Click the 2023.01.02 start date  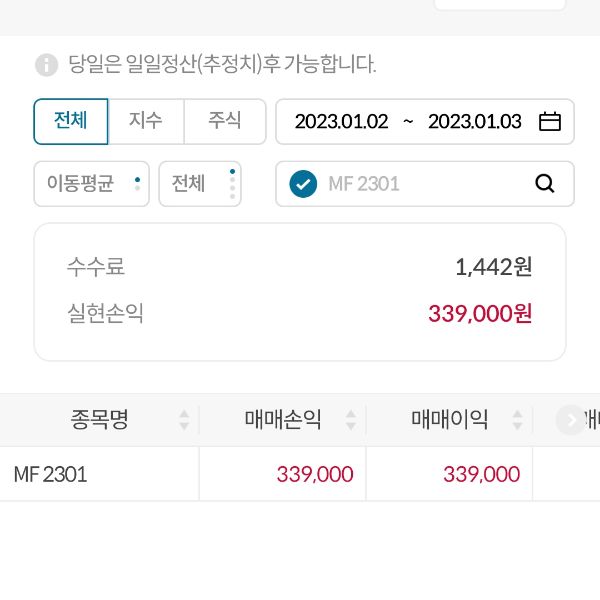click(x=341, y=122)
